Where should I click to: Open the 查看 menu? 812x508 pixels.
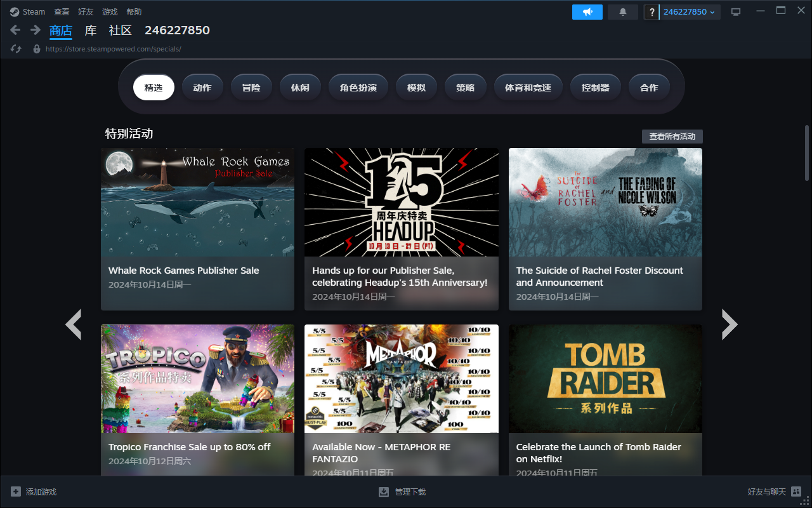click(x=62, y=12)
